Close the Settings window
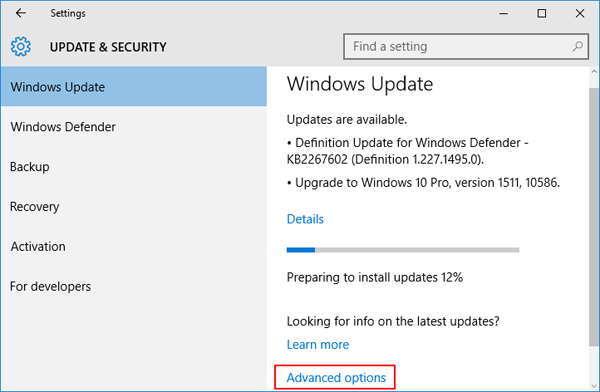The image size is (600, 392). tap(580, 13)
